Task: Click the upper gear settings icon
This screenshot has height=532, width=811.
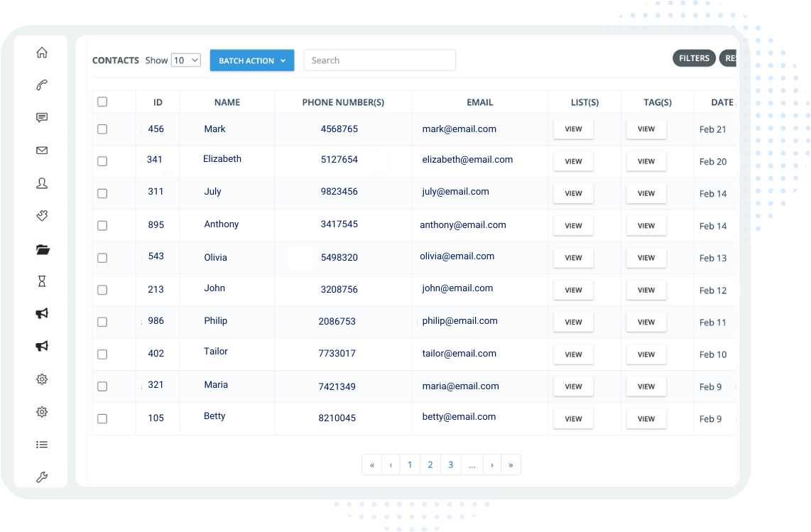Action: pos(42,379)
